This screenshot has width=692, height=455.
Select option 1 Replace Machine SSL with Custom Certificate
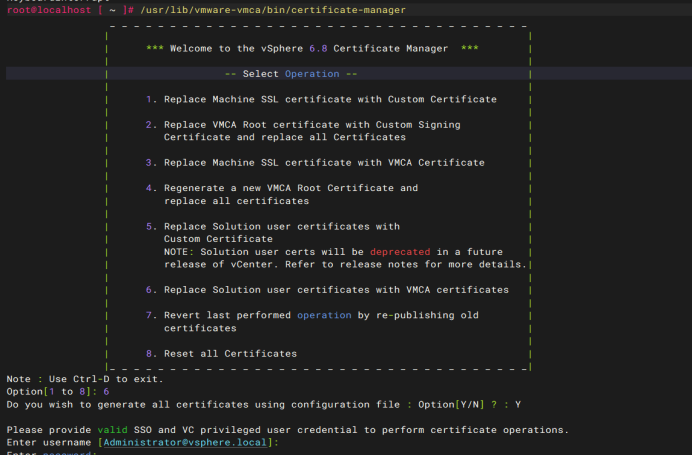click(321, 99)
